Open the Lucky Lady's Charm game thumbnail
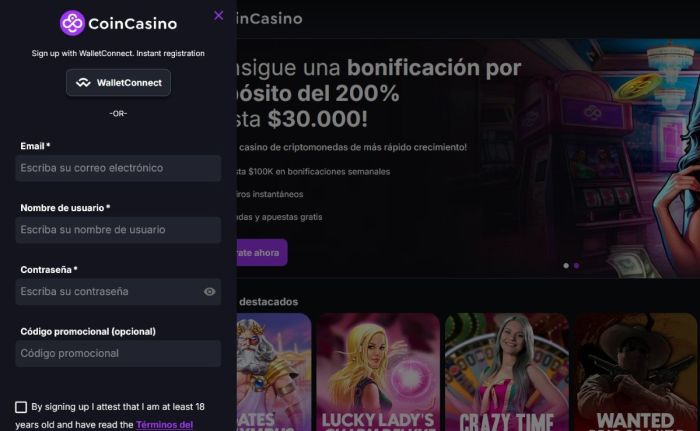Image resolution: width=700 pixels, height=431 pixels. pyautogui.click(x=378, y=372)
